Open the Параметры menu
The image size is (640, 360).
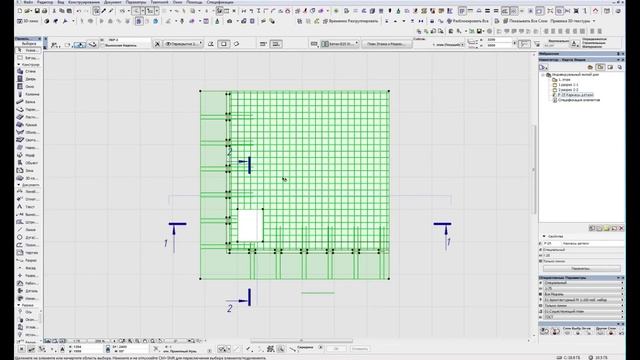click(x=136, y=2)
